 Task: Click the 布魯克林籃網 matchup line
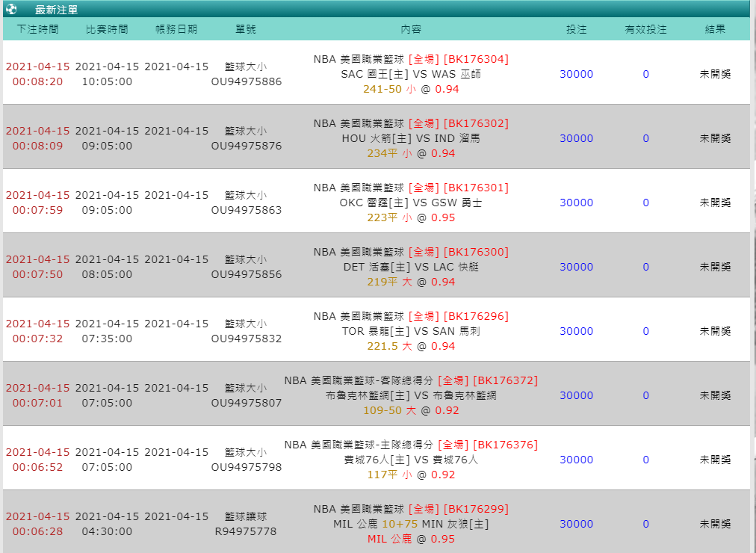coord(411,395)
